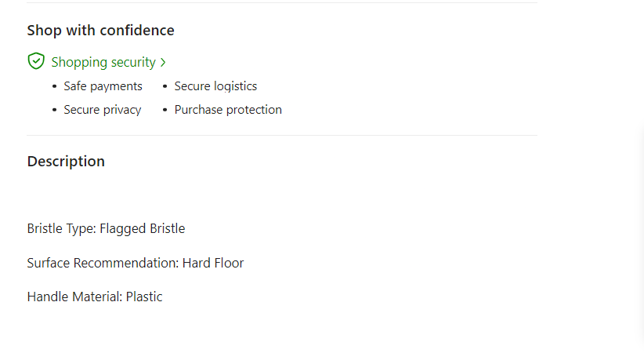Click the Hard Floor value text
644x353 pixels.
coord(213,263)
